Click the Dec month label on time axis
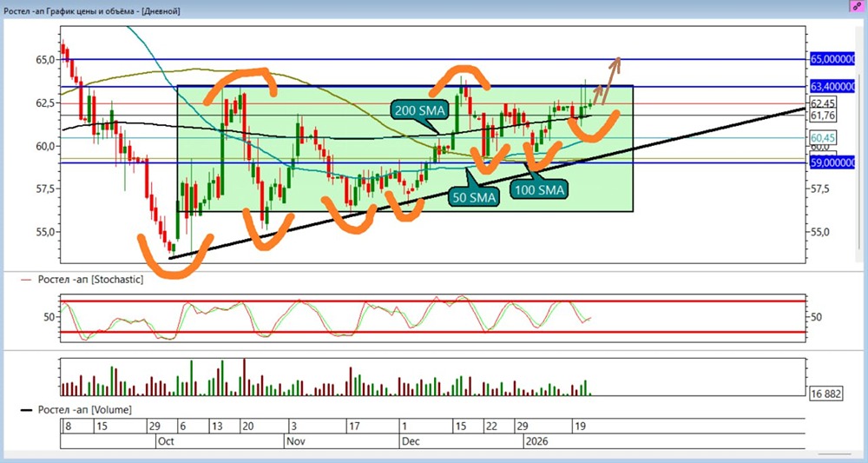The width and height of the screenshot is (868, 463). [x=411, y=441]
